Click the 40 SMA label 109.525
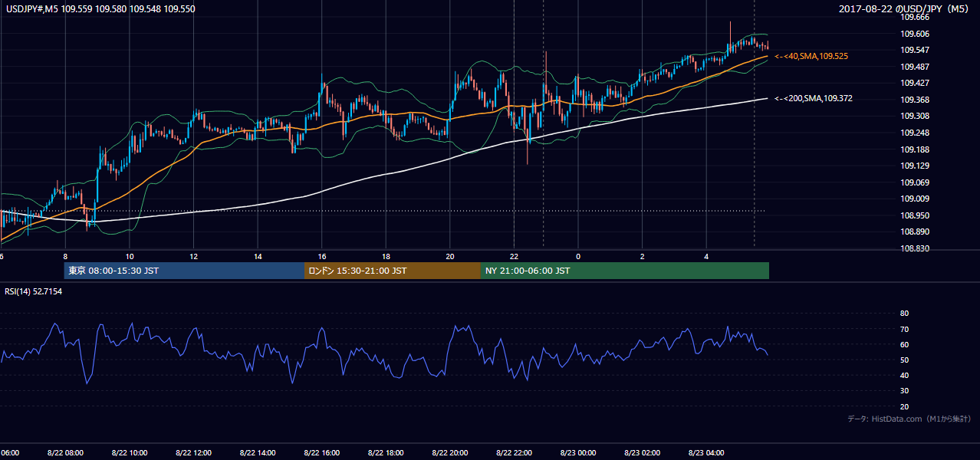The image size is (980, 460). (811, 56)
